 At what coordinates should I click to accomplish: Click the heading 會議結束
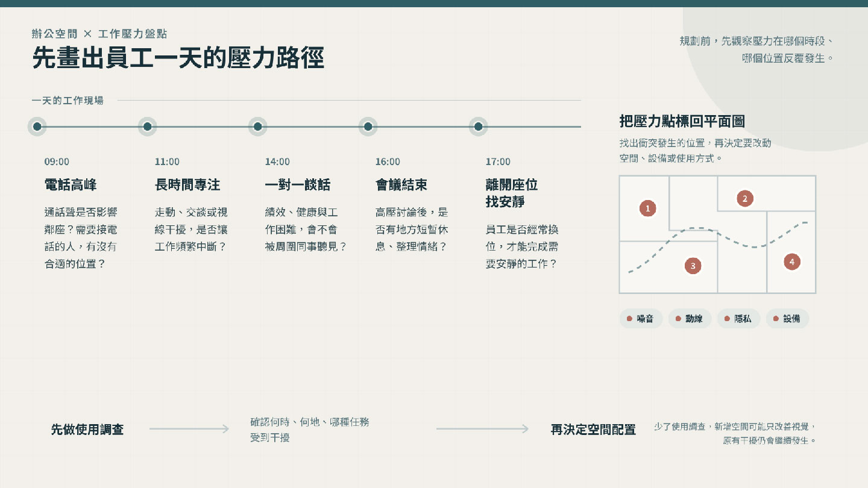401,184
